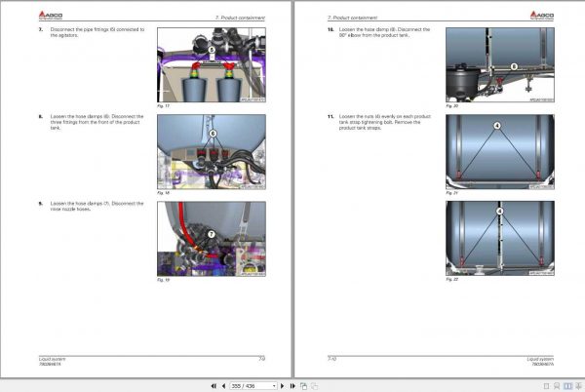The width and height of the screenshot is (585, 392).
Task: Jump to the last page
Action: 292,386
